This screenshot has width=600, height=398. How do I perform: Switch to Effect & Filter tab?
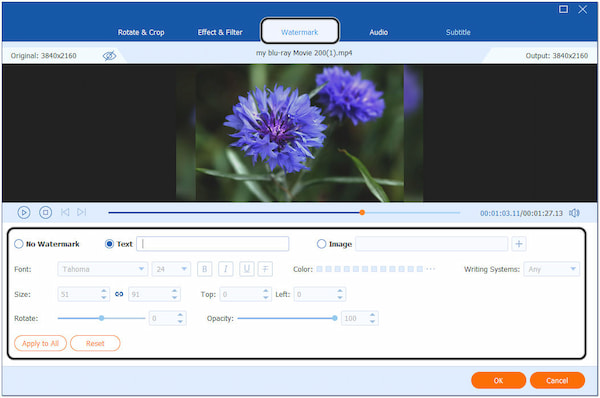(x=220, y=33)
